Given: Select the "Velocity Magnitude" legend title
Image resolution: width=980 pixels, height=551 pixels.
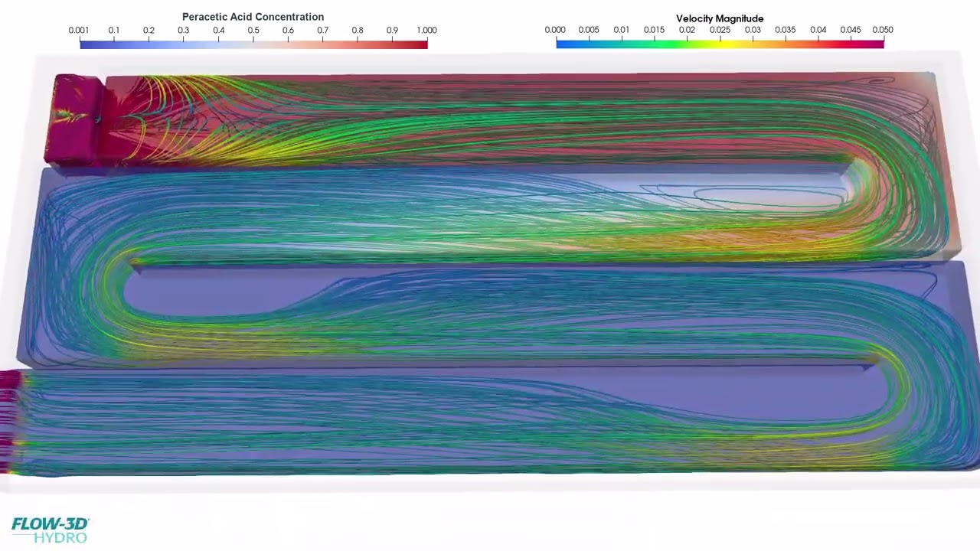Looking at the screenshot, I should (x=720, y=18).
